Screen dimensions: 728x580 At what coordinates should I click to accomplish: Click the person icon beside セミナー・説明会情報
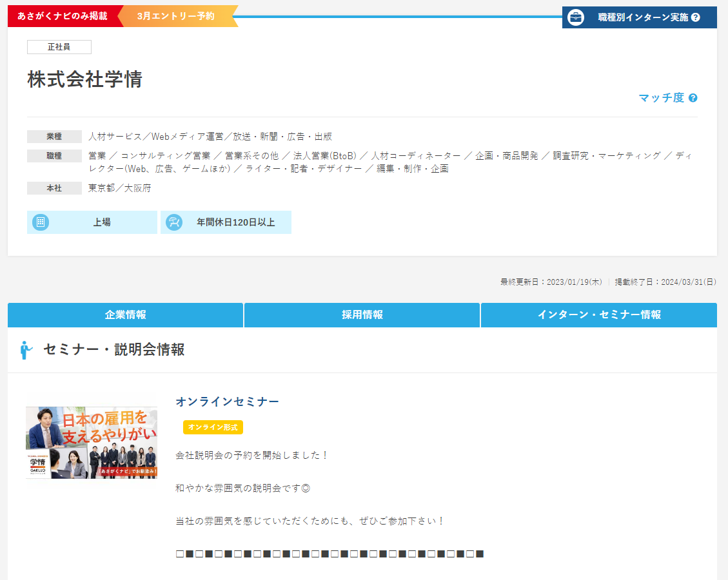point(26,350)
